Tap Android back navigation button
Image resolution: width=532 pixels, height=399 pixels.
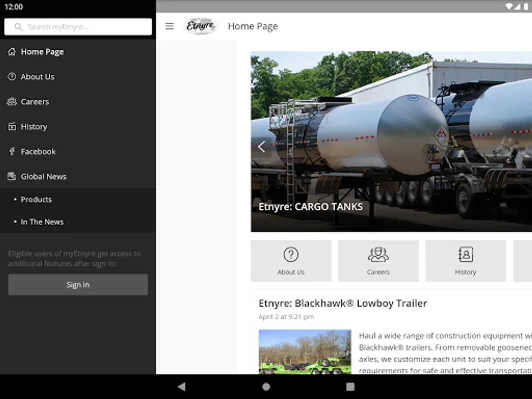tap(181, 387)
